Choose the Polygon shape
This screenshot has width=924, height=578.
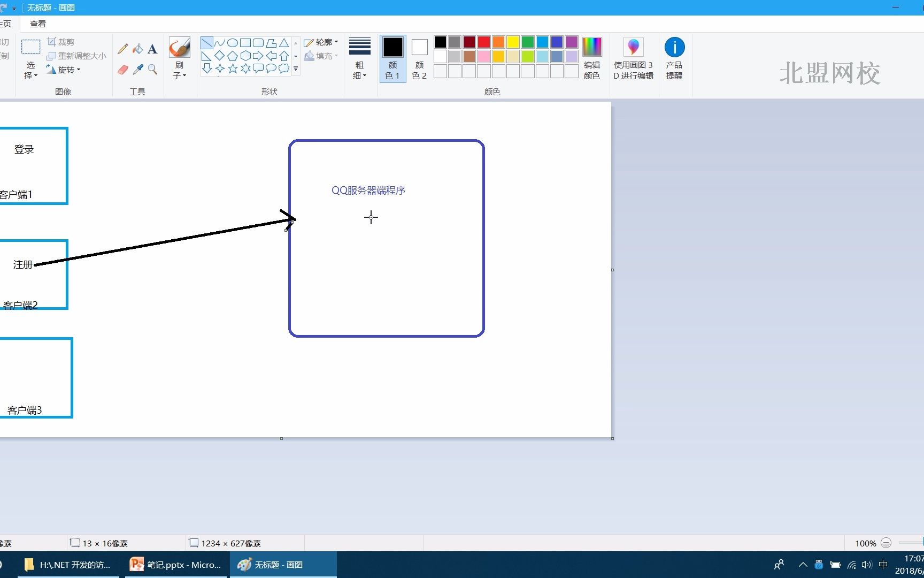click(271, 43)
